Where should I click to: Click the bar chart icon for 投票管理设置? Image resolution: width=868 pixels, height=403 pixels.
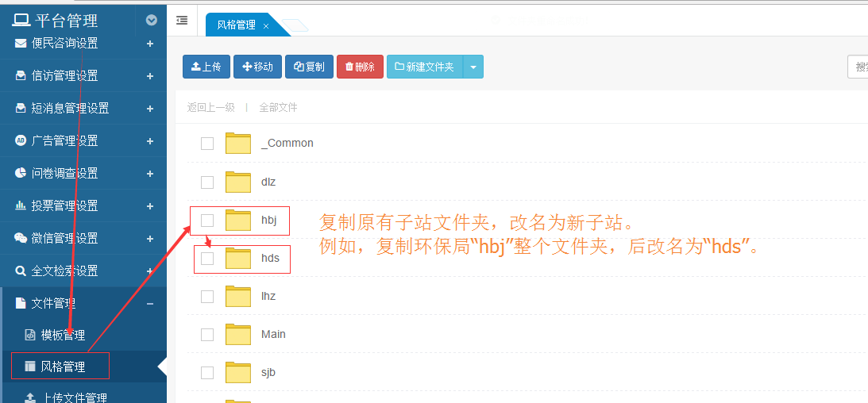coord(21,205)
